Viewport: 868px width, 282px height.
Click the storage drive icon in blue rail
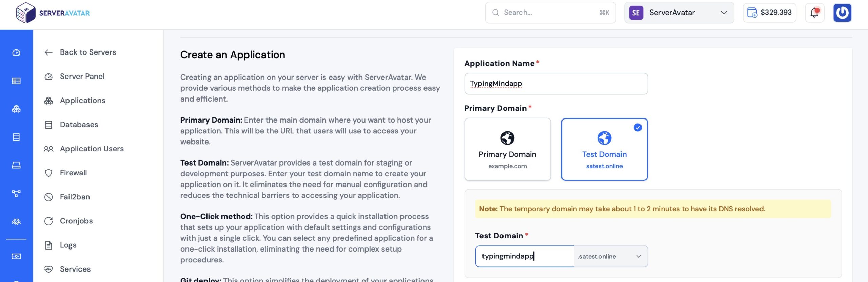point(16,165)
